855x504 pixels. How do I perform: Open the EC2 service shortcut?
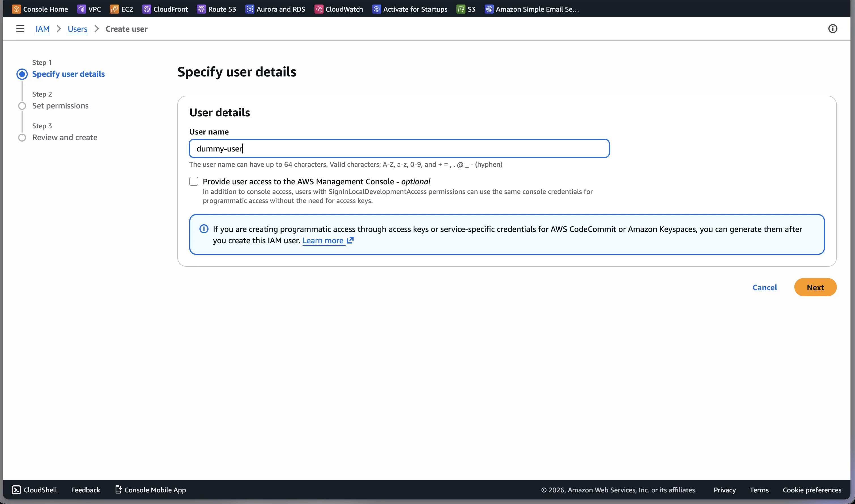pos(121,9)
